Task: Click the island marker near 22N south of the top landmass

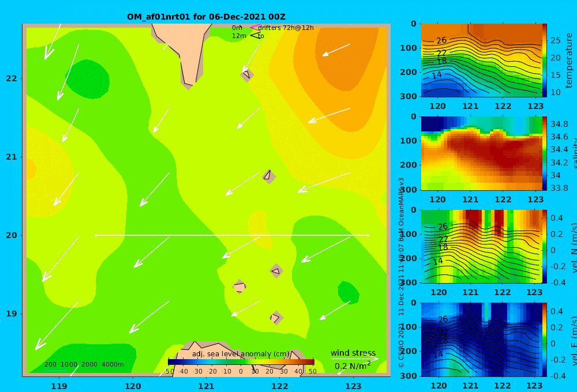Action: pos(247,74)
